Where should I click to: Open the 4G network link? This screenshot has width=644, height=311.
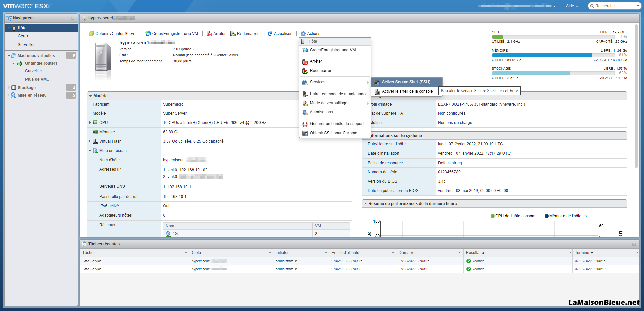(175, 234)
